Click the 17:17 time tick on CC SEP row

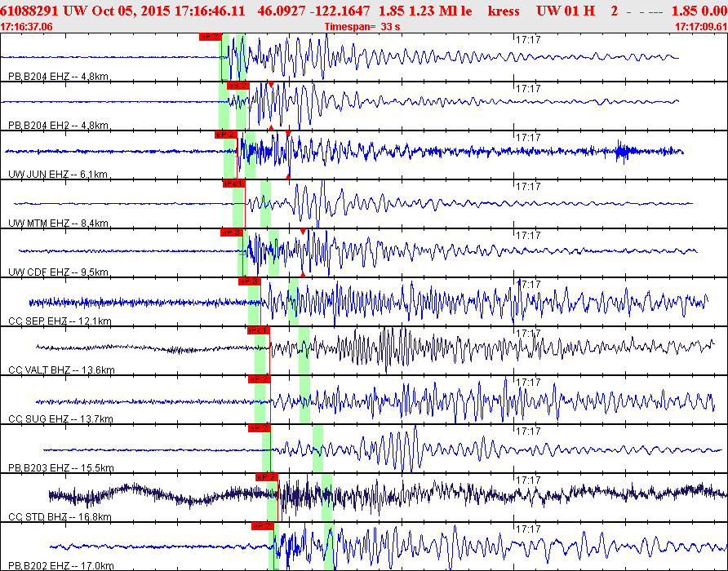pos(528,284)
